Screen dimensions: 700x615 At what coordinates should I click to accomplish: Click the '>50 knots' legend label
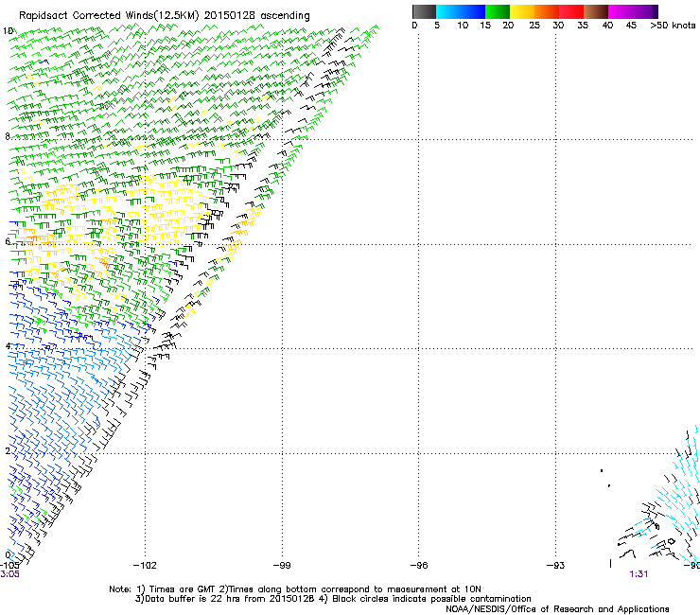[673, 26]
